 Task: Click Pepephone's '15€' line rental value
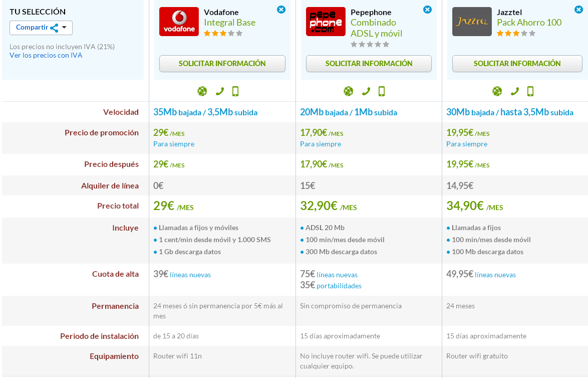point(308,186)
